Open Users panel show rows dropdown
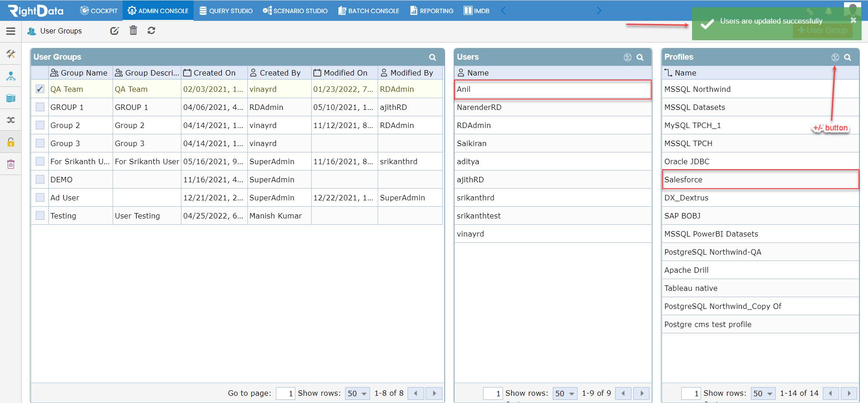This screenshot has height=403, width=868. pyautogui.click(x=565, y=394)
